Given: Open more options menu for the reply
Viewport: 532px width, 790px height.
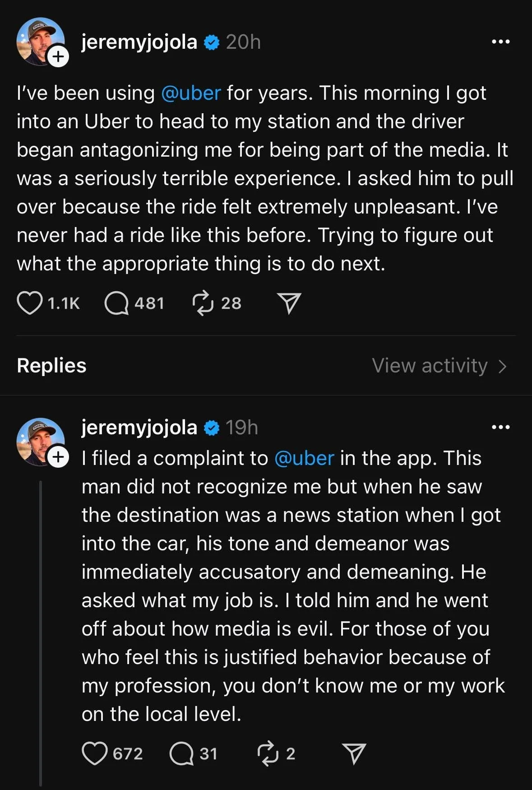Looking at the screenshot, I should (500, 427).
